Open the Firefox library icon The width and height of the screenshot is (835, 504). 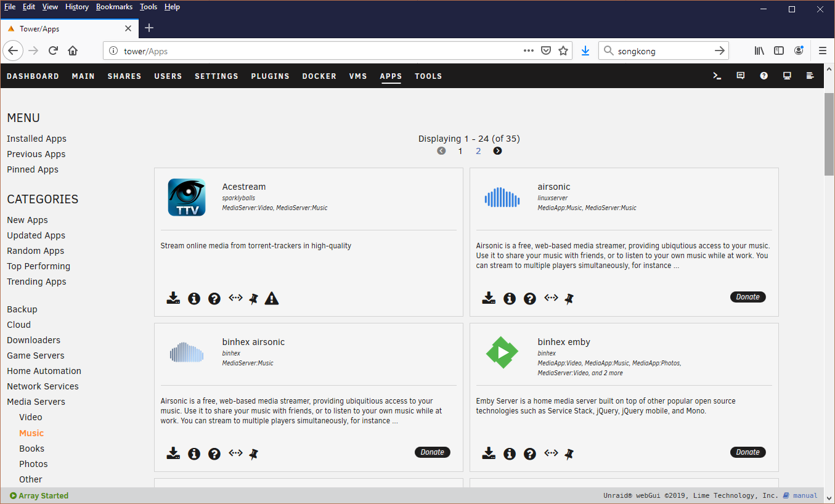tap(759, 51)
